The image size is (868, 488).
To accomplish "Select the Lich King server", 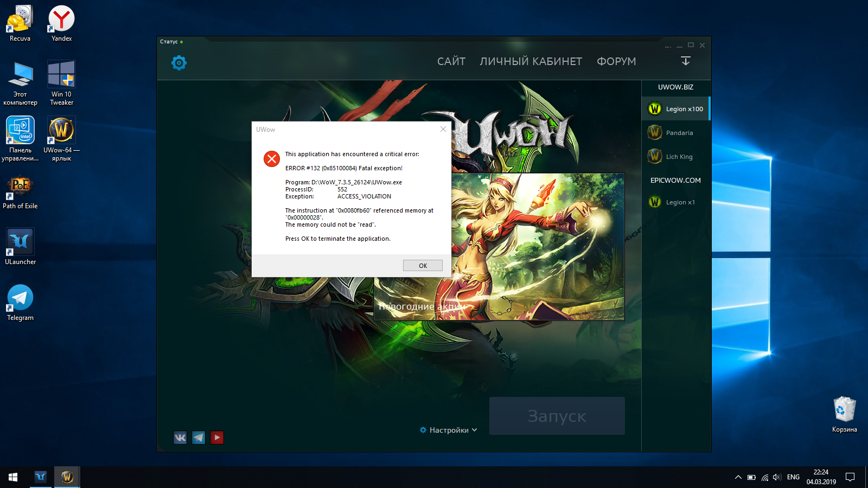I will coord(675,157).
